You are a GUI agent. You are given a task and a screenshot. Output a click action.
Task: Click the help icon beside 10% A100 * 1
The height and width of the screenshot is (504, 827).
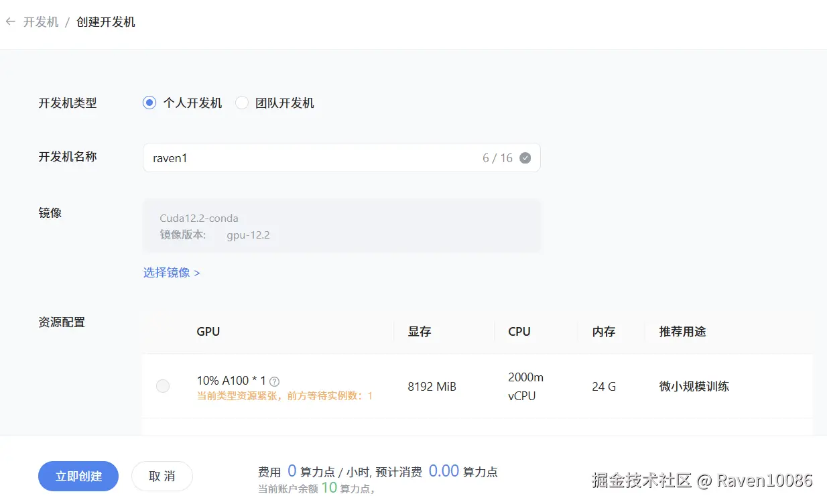tap(274, 381)
